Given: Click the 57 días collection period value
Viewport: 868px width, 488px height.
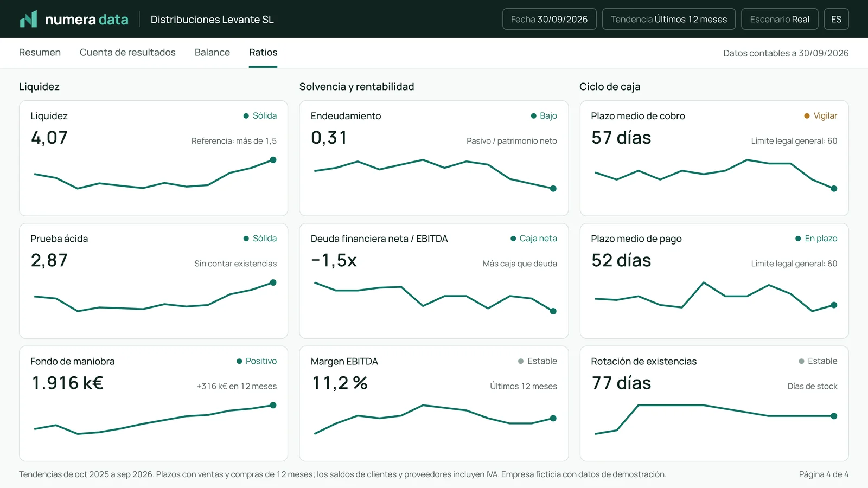Looking at the screenshot, I should 621,138.
